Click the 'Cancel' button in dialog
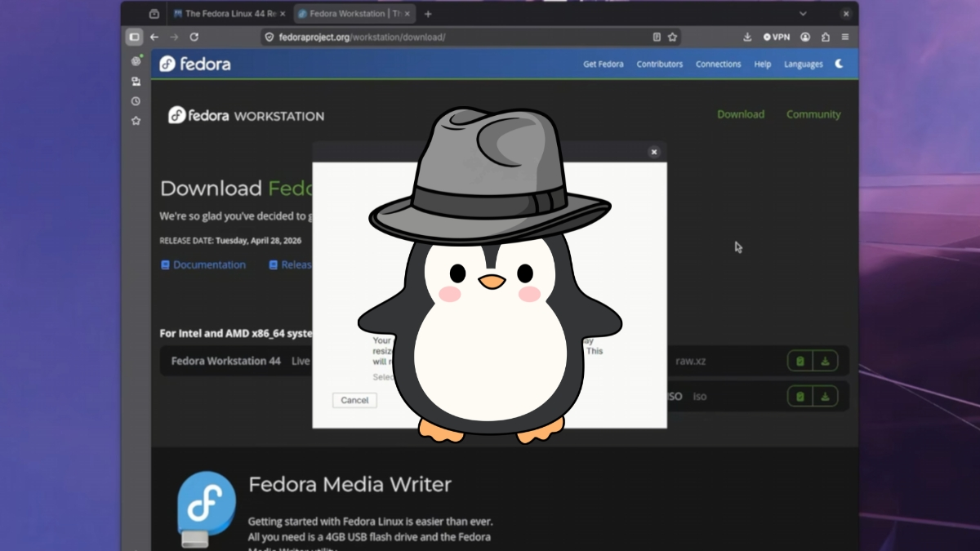 (x=354, y=400)
